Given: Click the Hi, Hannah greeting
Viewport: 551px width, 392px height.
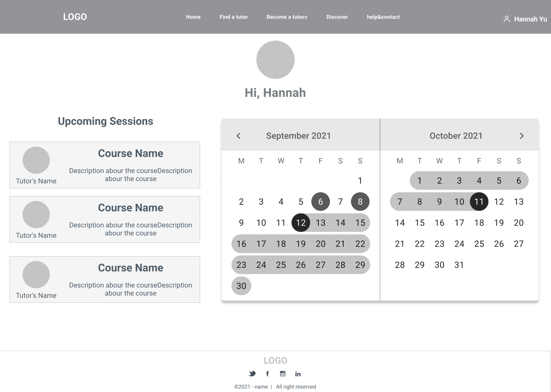Looking at the screenshot, I should click(x=275, y=93).
